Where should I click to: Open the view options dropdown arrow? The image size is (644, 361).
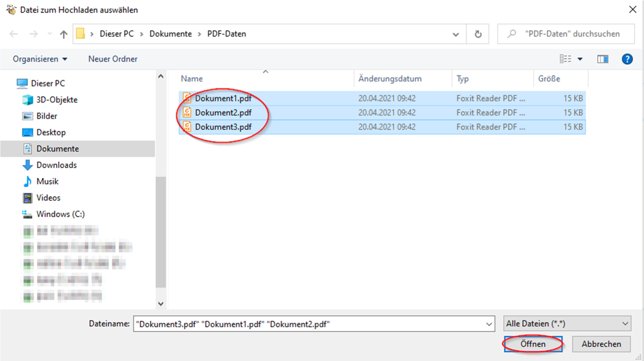(x=580, y=59)
